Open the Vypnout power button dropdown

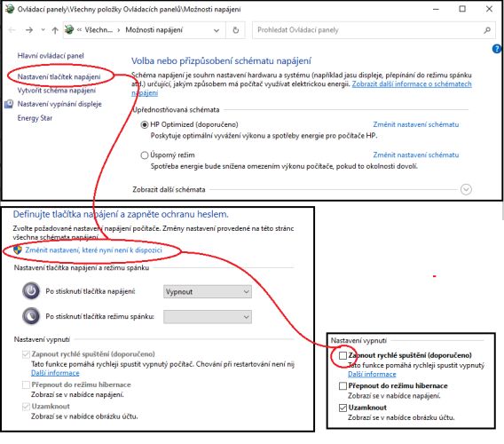(x=208, y=291)
